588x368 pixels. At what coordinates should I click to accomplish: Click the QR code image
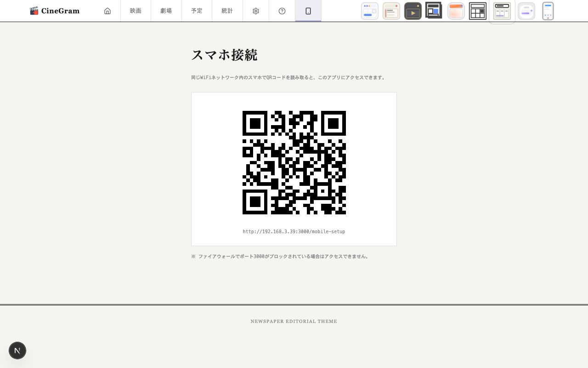(294, 162)
